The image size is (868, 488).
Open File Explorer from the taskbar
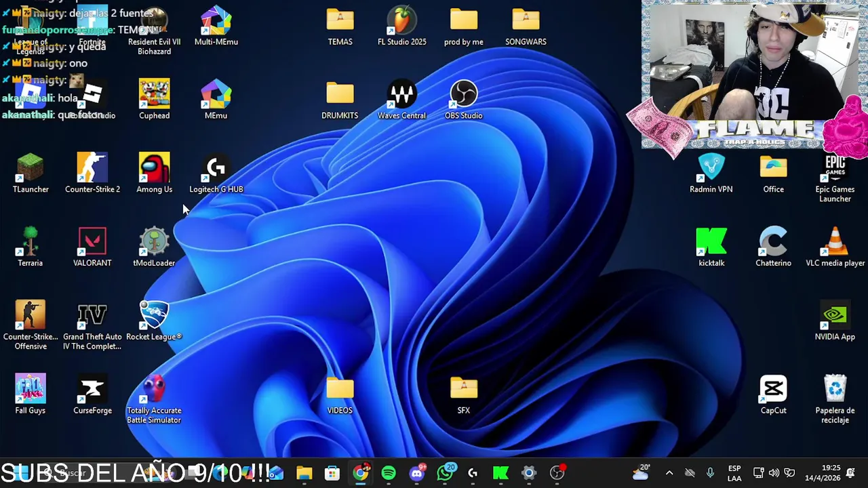coord(304,473)
